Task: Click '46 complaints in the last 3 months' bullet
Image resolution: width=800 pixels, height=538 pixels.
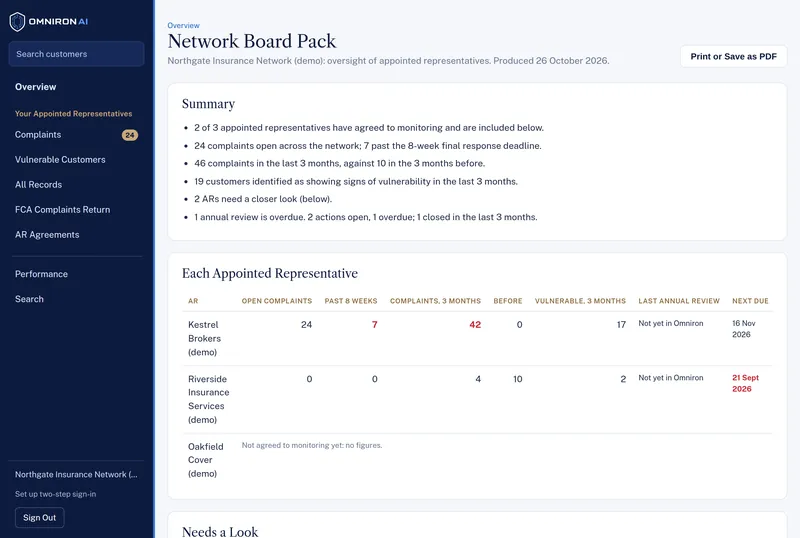Action: point(339,163)
